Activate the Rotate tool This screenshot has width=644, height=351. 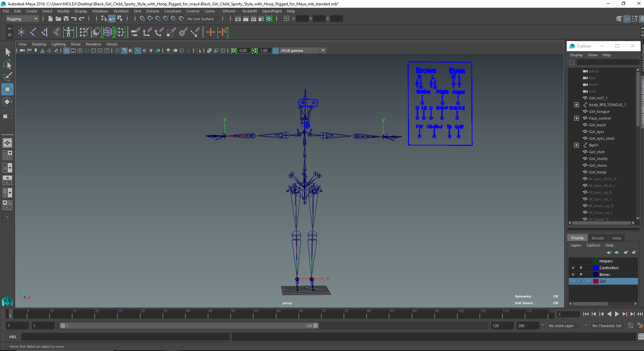point(7,102)
